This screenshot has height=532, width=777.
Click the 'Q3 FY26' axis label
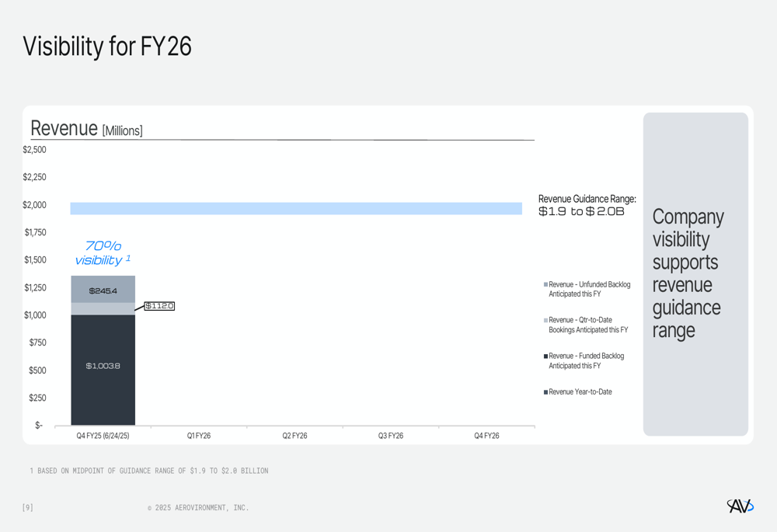point(391,436)
